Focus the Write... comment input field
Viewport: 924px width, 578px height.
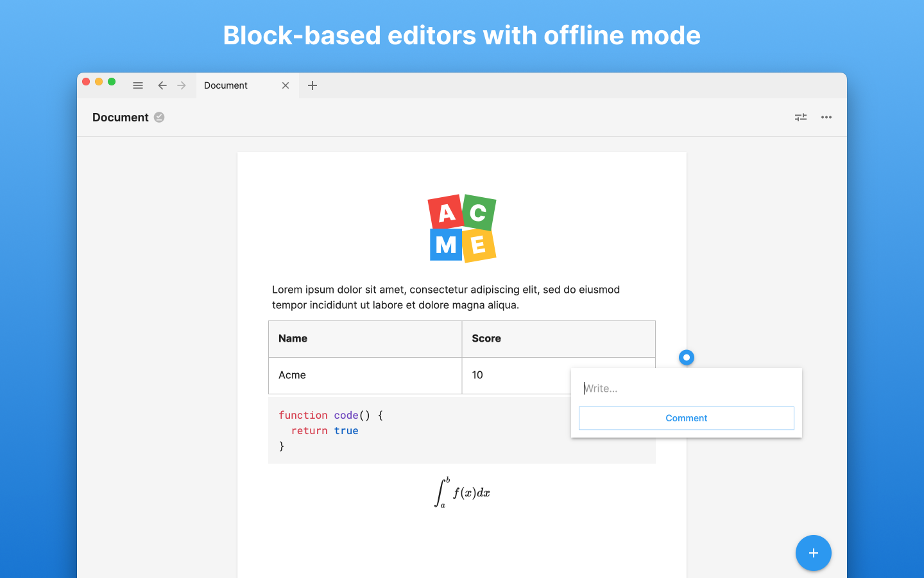pyautogui.click(x=687, y=389)
